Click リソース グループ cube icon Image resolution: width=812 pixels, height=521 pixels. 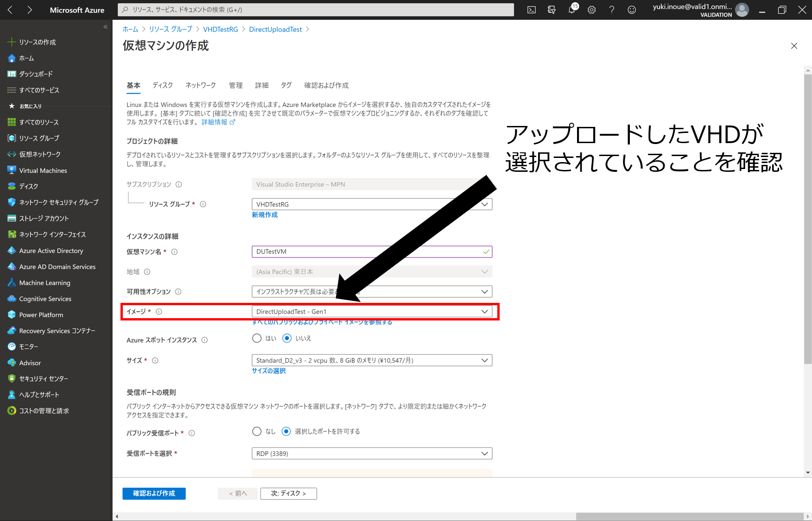12,138
